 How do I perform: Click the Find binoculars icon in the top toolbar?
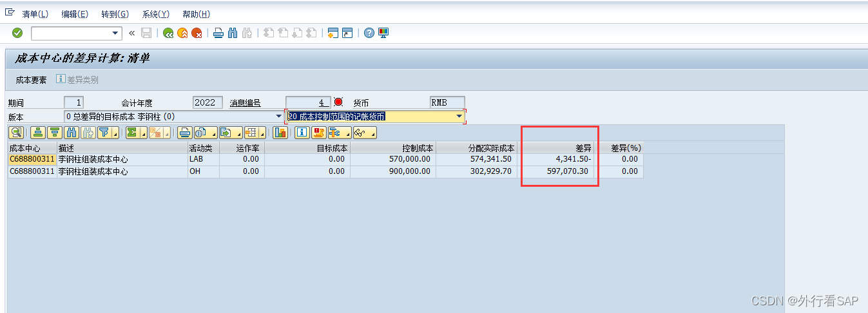pos(233,33)
